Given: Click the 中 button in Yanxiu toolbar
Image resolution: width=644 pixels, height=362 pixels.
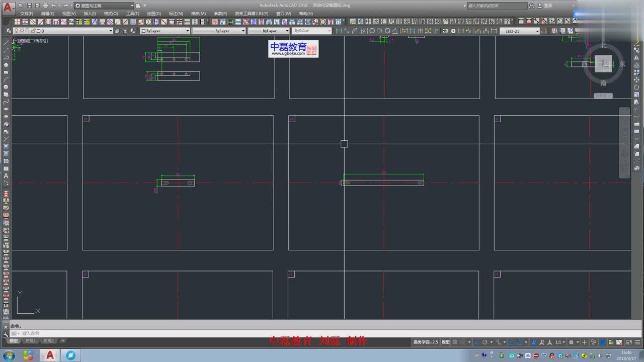Looking at the screenshot, I should pos(368,22).
